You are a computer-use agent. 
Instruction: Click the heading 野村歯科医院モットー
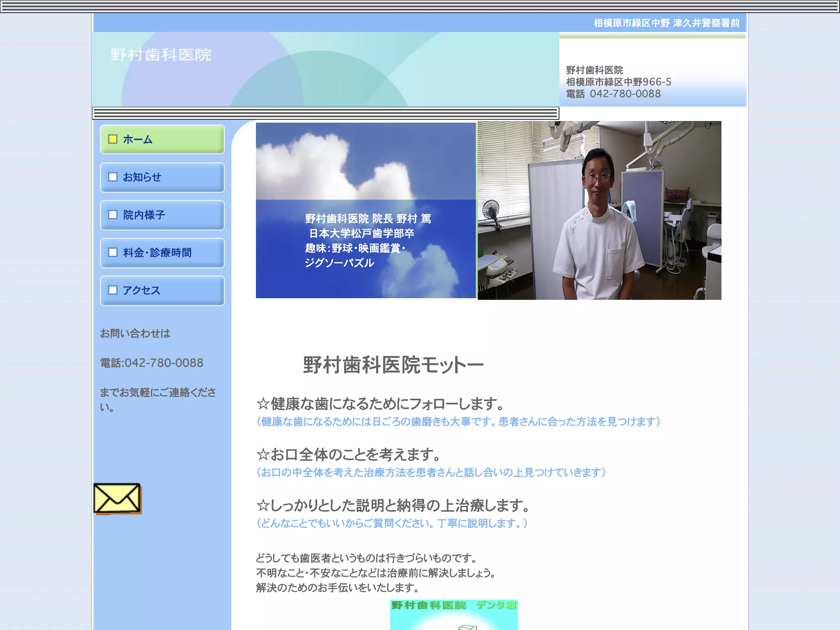click(393, 365)
